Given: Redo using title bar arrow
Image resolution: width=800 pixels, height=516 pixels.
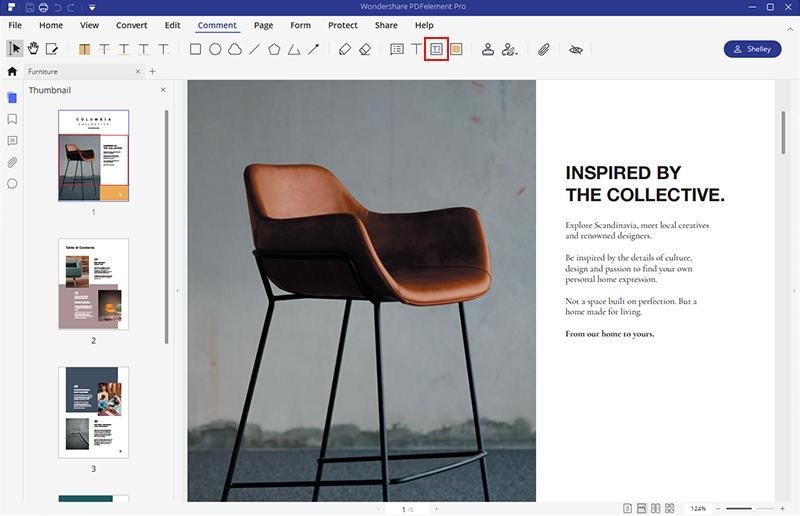Looking at the screenshot, I should click(x=71, y=7).
